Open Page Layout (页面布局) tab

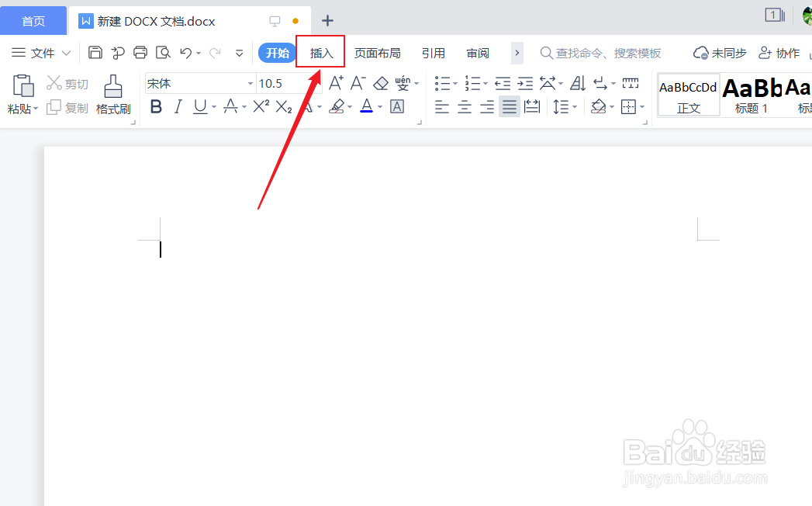pyautogui.click(x=377, y=53)
